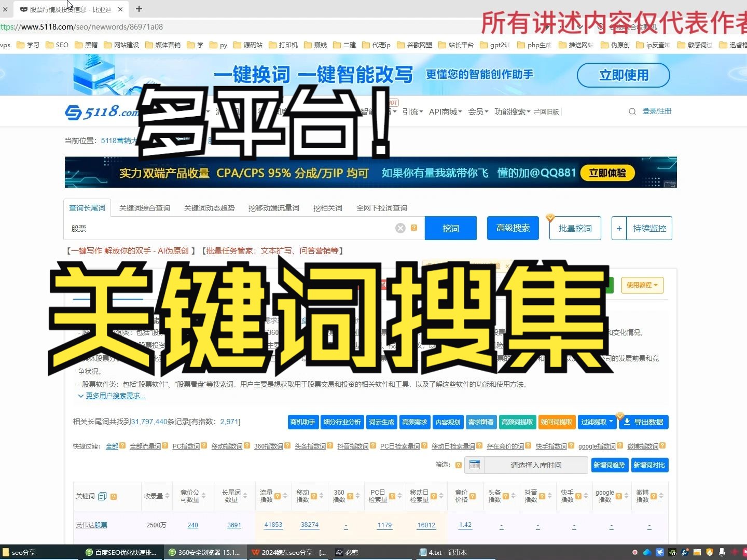Click the help icon beside 360指数 header
This screenshot has width=747, height=560.
tap(350, 496)
